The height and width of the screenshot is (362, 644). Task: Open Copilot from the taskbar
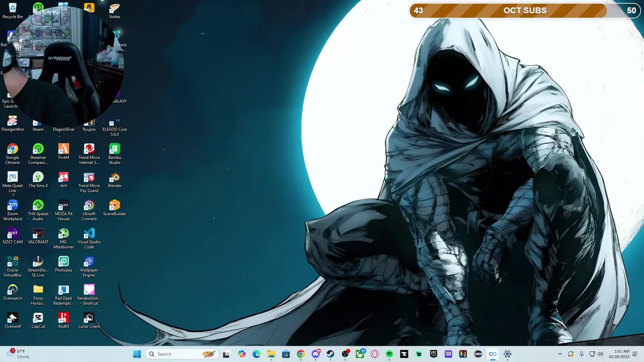(242, 354)
